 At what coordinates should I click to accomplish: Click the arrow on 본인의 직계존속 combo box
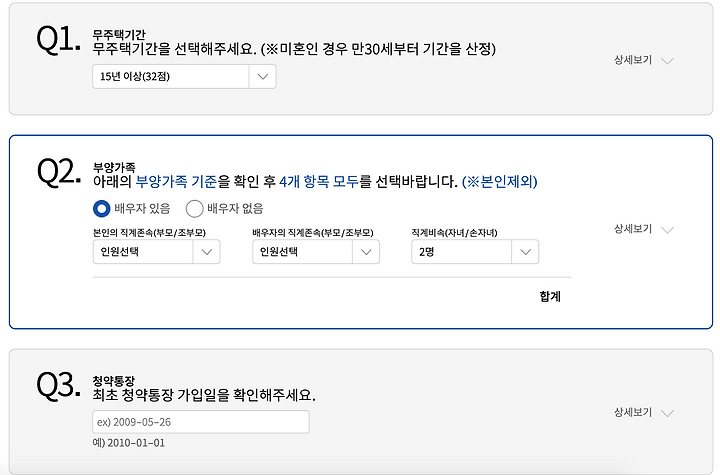(207, 252)
